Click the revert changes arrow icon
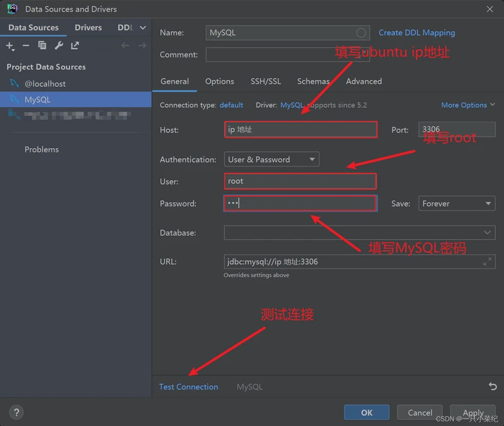The width and height of the screenshot is (504, 426). 492,386
